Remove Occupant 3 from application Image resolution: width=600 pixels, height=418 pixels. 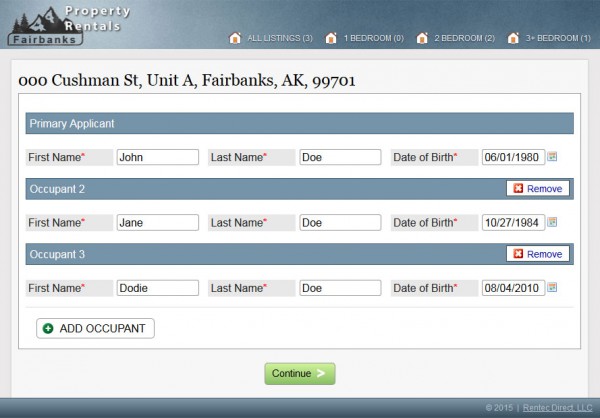(x=538, y=254)
